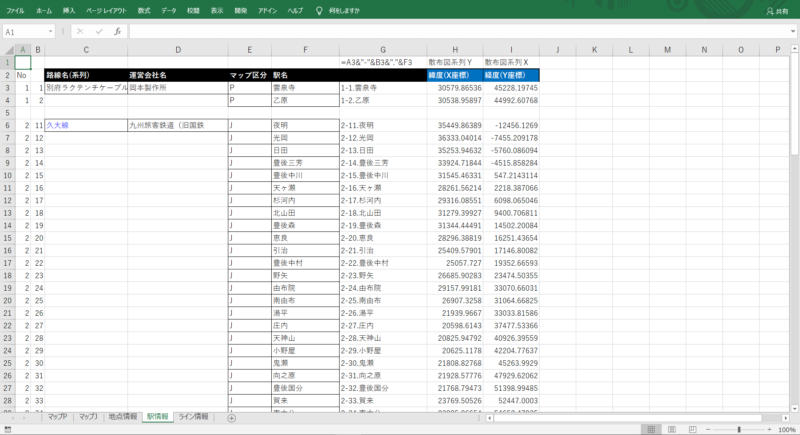Open the 数式 ribbon tab
800x435 pixels.
coord(144,9)
